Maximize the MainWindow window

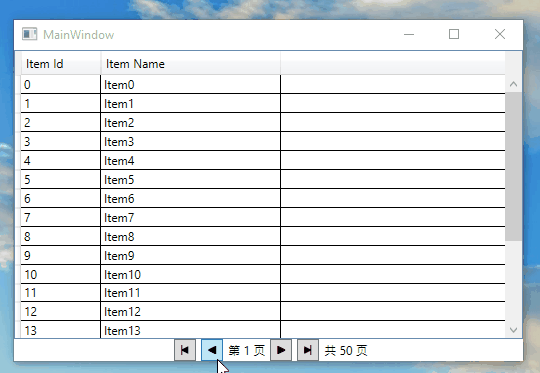[x=454, y=34]
